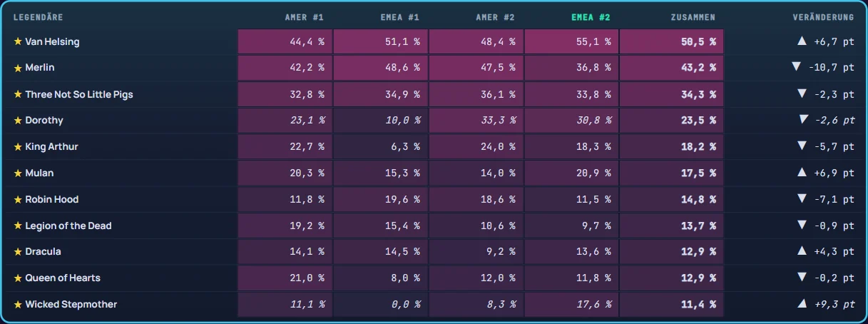868x324 pixels.
Task: Select the 34,9 % cell for Three Pigs
Action: [381, 94]
